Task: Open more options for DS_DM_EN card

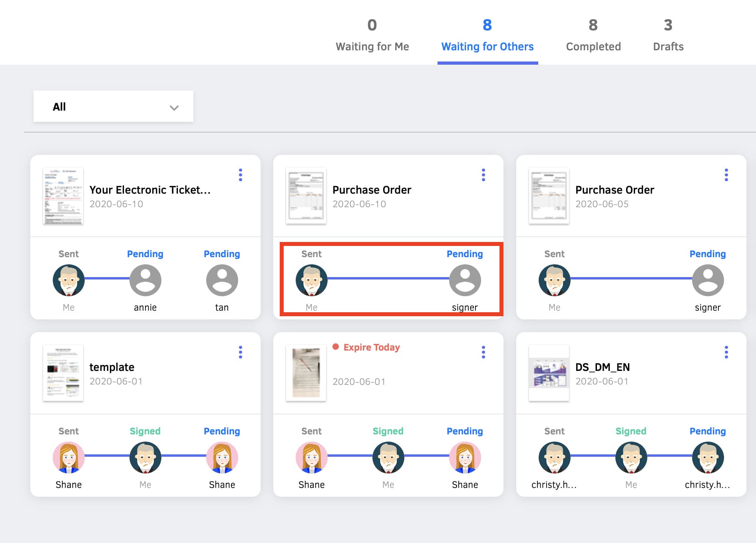Action: (x=726, y=352)
